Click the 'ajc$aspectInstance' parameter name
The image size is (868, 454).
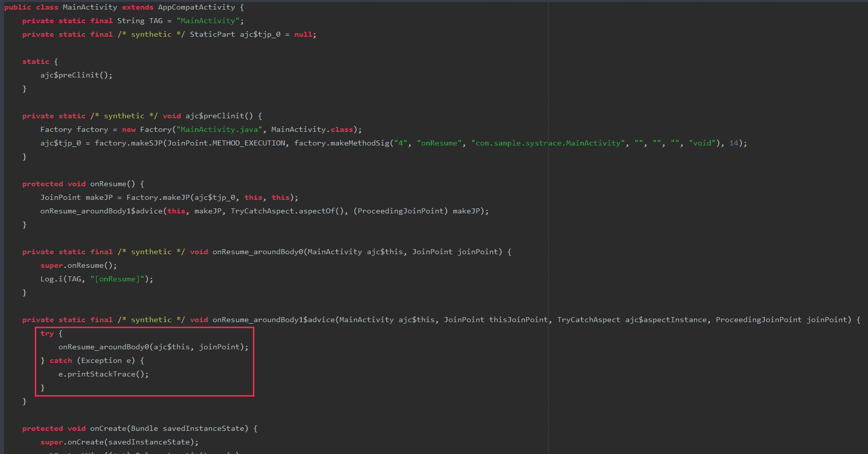coord(666,320)
